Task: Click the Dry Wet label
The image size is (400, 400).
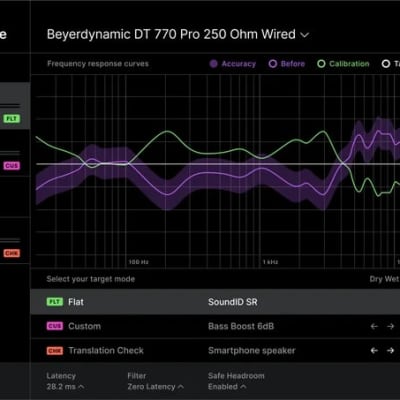Action: (x=384, y=279)
